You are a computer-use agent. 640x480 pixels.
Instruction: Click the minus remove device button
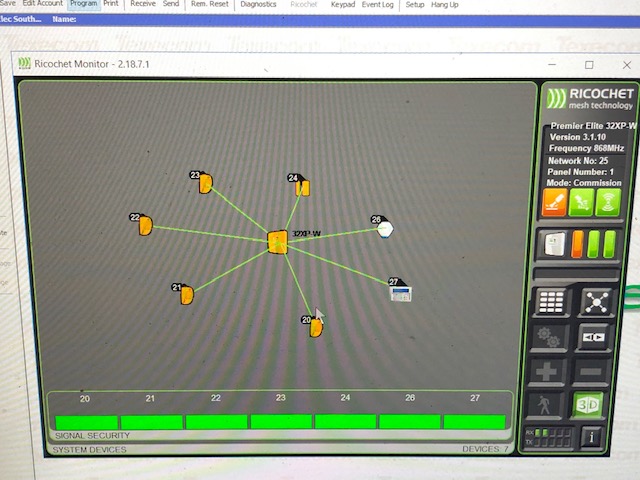point(591,371)
